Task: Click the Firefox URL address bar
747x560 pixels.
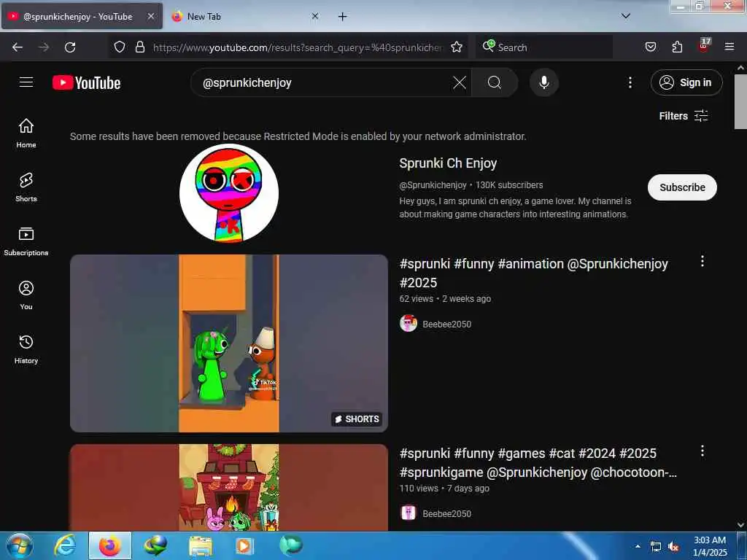Action: pos(298,47)
